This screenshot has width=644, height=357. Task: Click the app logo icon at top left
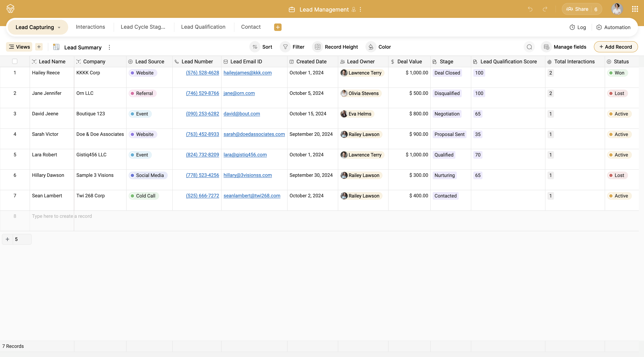[10, 9]
